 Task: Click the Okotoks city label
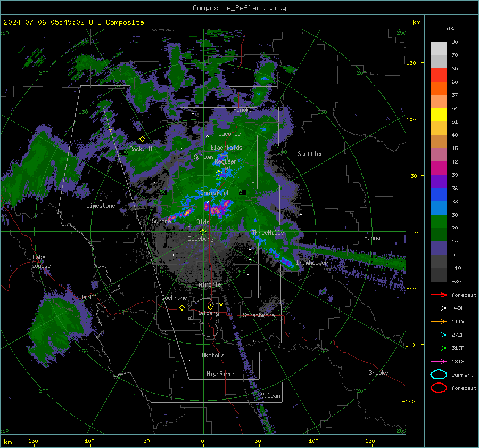point(213,355)
